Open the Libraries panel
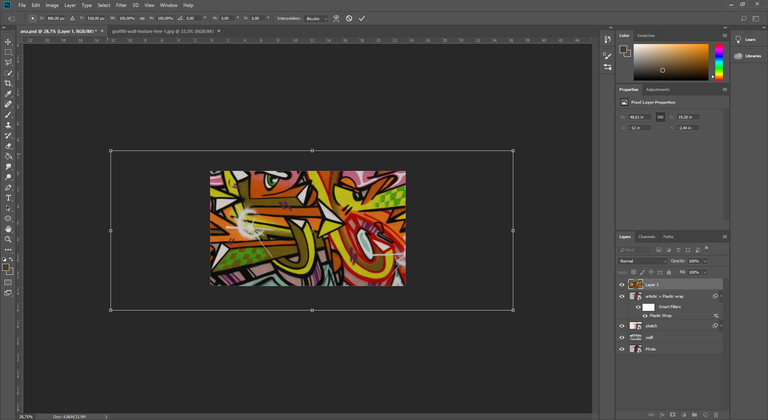Screen dimensions: 768x420 [748, 56]
